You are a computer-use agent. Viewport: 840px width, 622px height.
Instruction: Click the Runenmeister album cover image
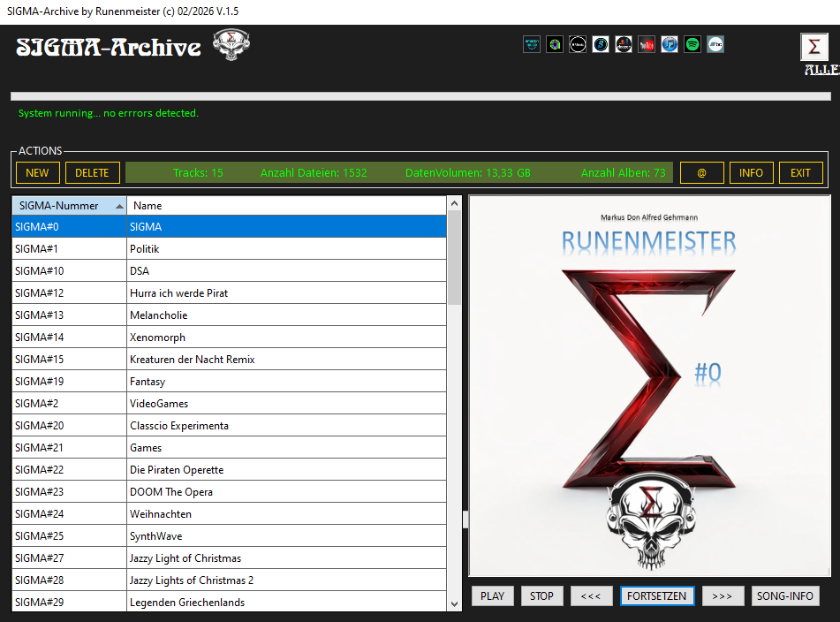[x=649, y=386]
